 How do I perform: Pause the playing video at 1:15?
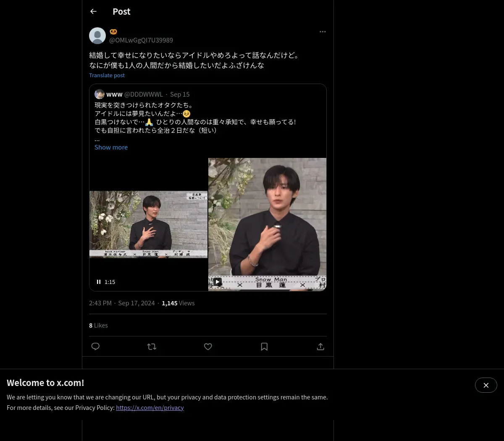point(99,282)
